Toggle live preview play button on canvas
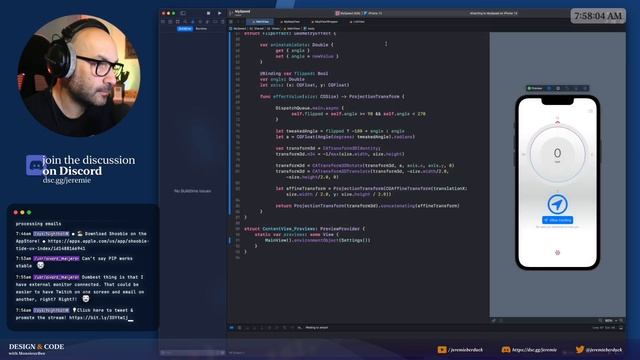640x360 pixels. (549, 88)
